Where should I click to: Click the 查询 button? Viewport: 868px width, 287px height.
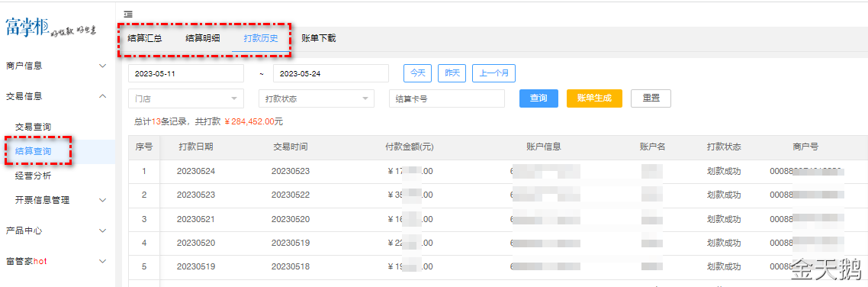point(538,98)
